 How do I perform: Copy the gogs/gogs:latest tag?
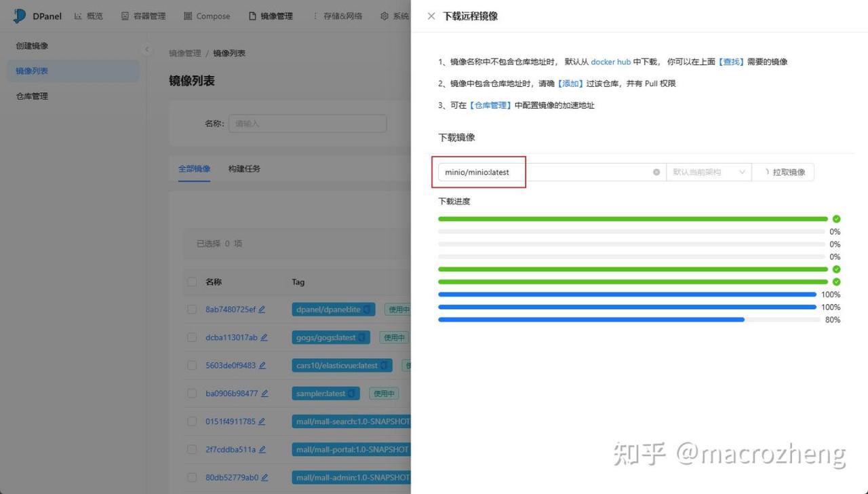[361, 337]
